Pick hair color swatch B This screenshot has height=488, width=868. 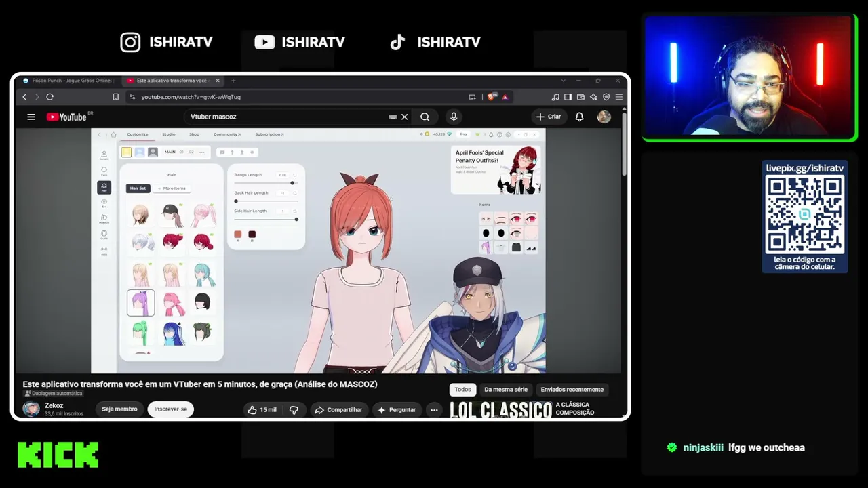coord(252,235)
